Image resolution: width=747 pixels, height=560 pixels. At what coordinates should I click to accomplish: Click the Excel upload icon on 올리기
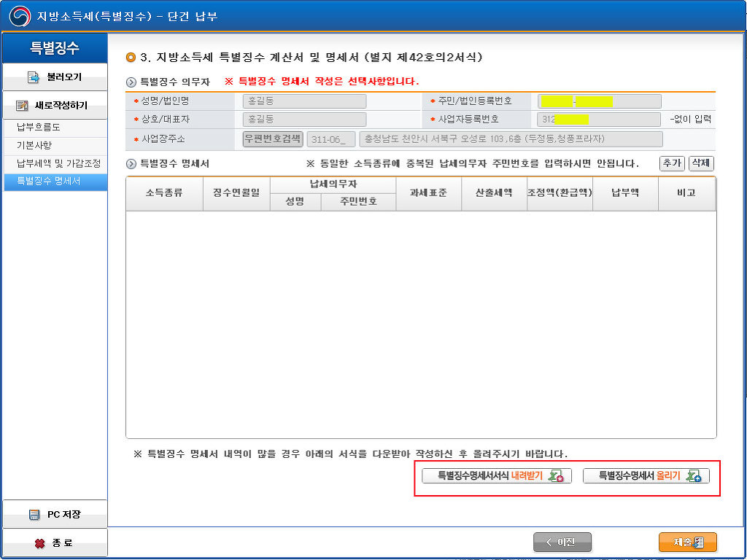[x=694, y=476]
